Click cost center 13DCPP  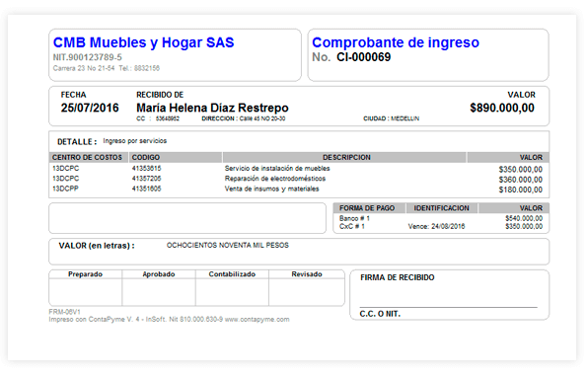pos(65,189)
